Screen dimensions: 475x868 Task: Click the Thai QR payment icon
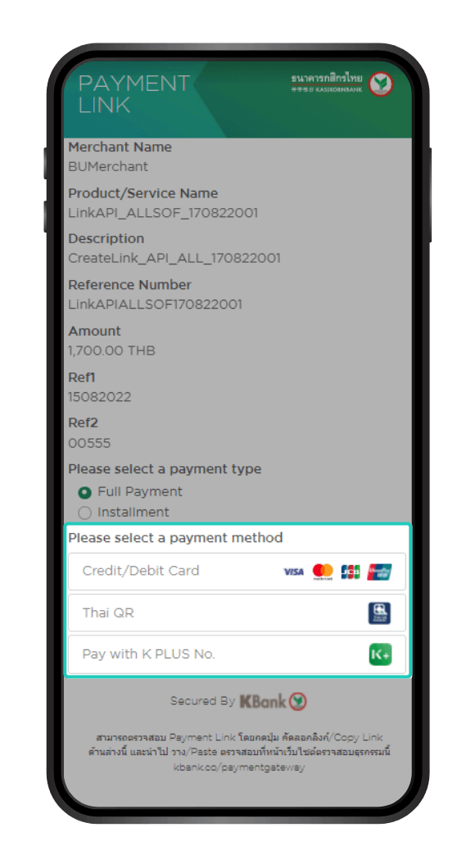point(380,613)
